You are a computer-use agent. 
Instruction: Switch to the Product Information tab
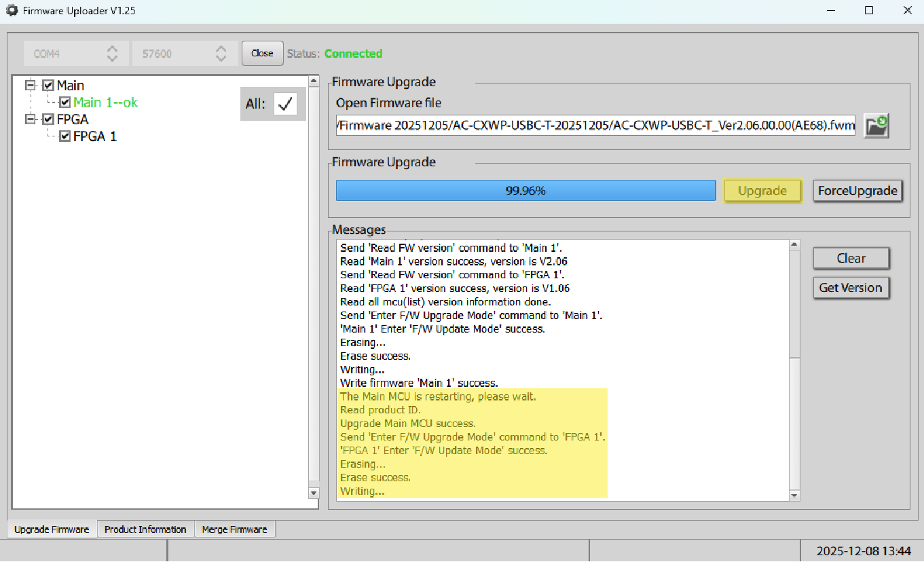145,529
